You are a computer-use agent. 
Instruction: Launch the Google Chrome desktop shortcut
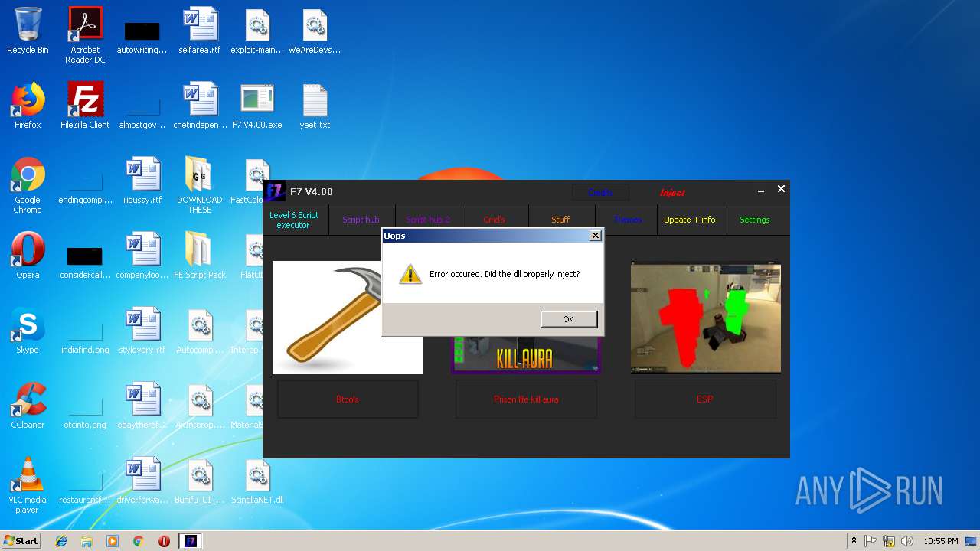pos(28,185)
